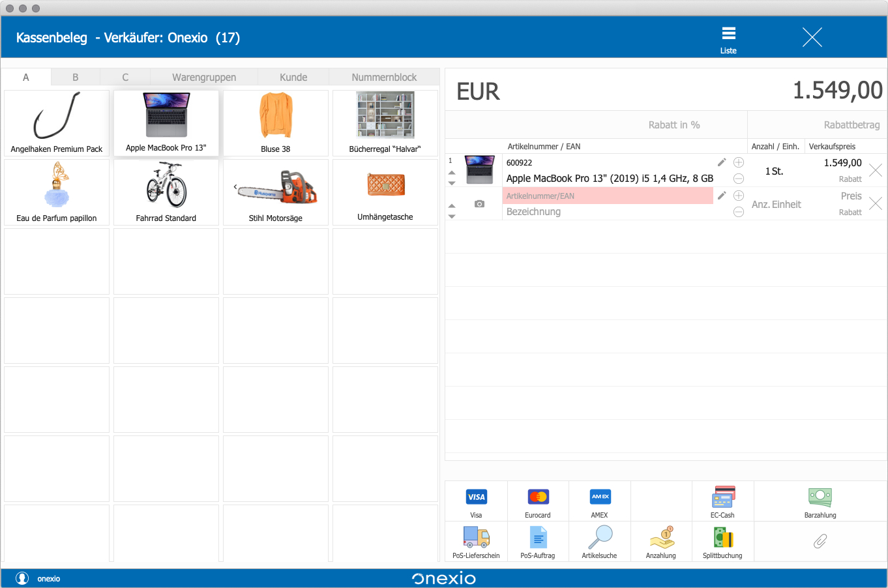Move the empty line up
Viewport: 888px width, 588px height.
pyautogui.click(x=452, y=206)
